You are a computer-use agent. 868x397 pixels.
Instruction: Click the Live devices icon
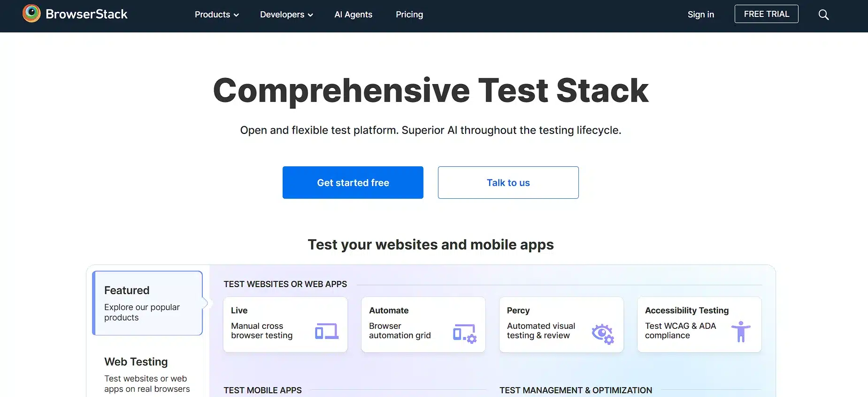click(327, 331)
